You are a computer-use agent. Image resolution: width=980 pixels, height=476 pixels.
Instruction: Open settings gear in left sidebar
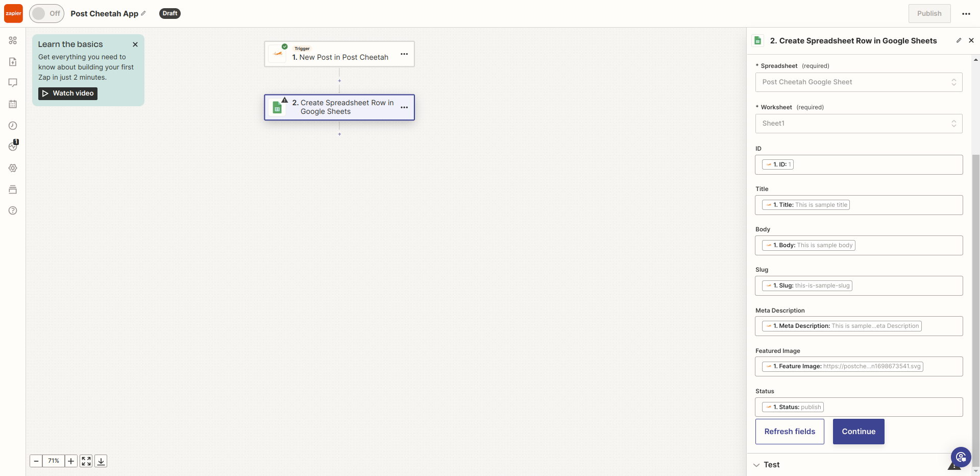click(13, 168)
